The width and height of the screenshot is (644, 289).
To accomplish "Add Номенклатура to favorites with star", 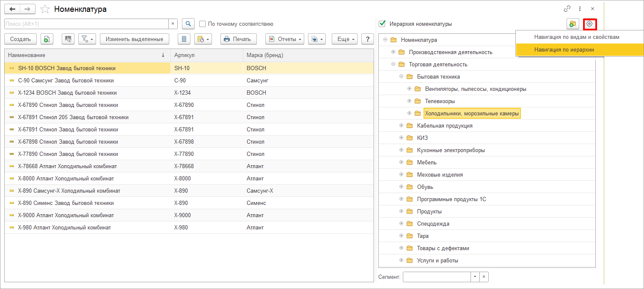I will coord(45,9).
